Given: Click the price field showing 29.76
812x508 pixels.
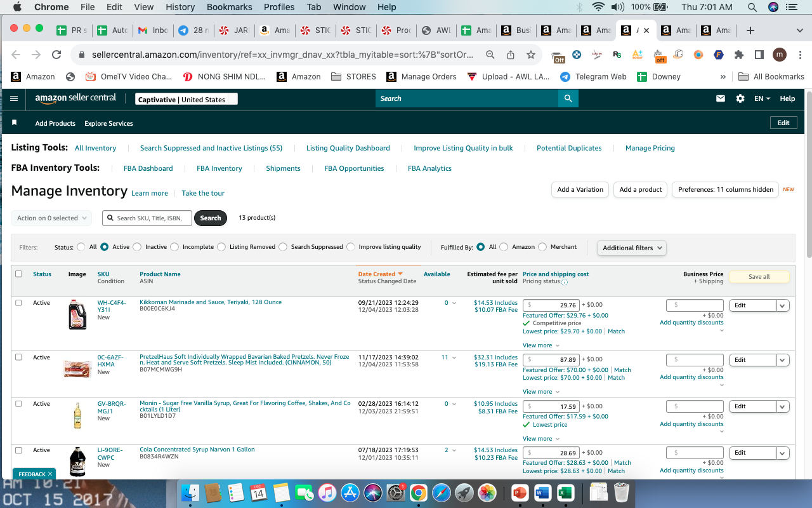Looking at the screenshot, I should pyautogui.click(x=551, y=305).
